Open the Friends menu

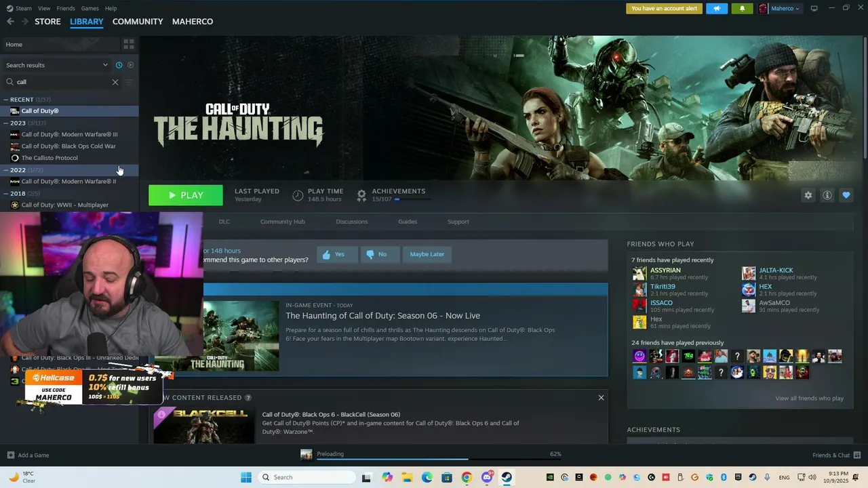[x=66, y=8]
